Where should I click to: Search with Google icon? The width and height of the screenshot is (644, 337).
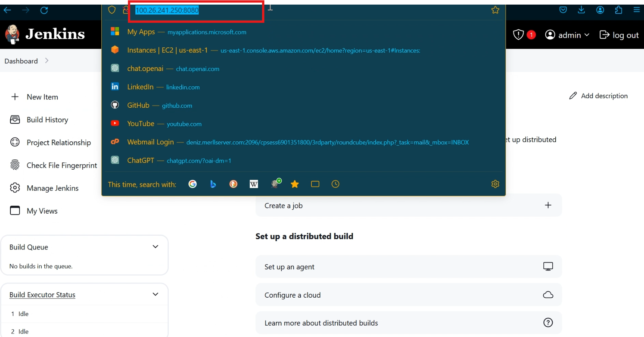(x=193, y=184)
